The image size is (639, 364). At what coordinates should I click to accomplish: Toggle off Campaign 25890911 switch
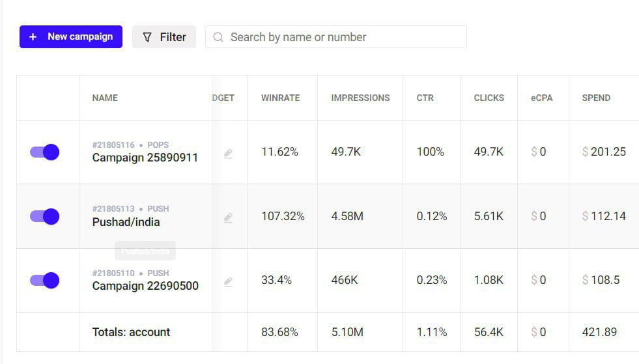point(44,152)
